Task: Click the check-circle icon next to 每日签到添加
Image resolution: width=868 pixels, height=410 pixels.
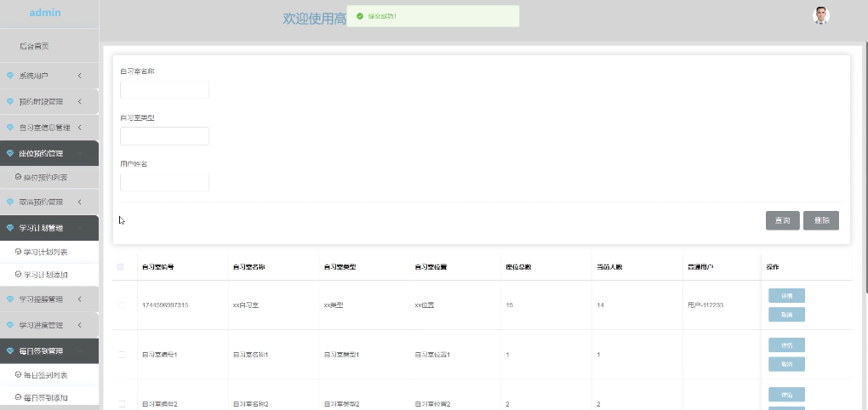Action: point(18,397)
